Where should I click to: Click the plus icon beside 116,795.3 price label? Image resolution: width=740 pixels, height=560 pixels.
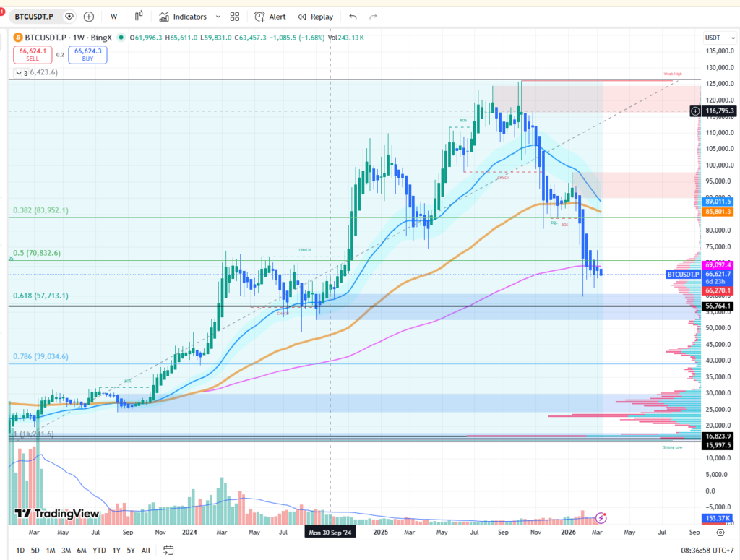coord(695,111)
